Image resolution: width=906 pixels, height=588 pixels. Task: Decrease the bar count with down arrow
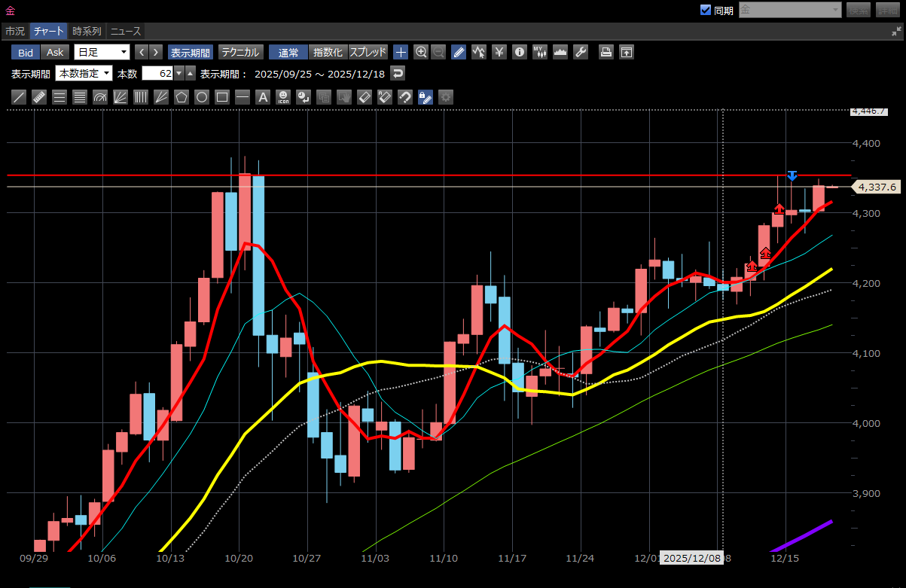(178, 73)
